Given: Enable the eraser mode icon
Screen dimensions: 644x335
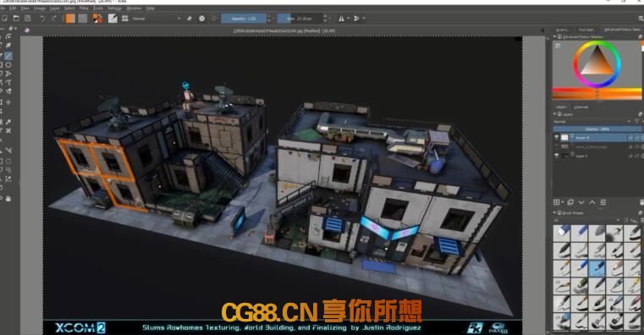Looking at the screenshot, I should pos(190,19).
